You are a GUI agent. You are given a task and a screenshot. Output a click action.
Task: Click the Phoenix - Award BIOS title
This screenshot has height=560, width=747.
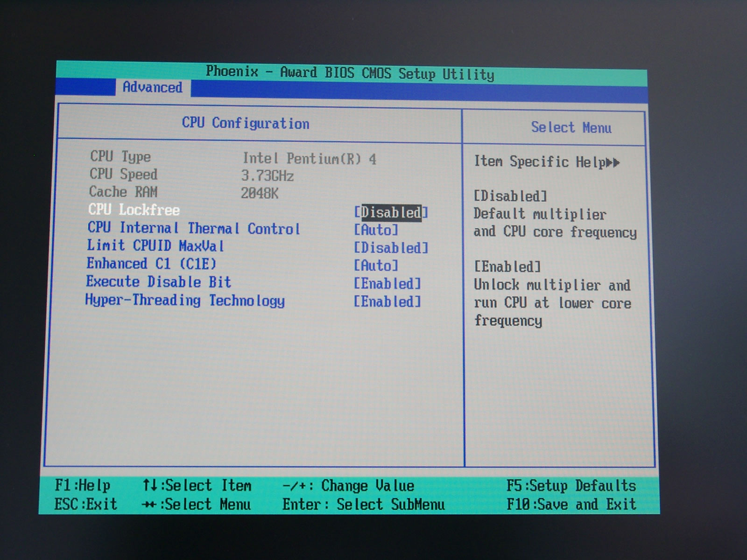tap(350, 73)
